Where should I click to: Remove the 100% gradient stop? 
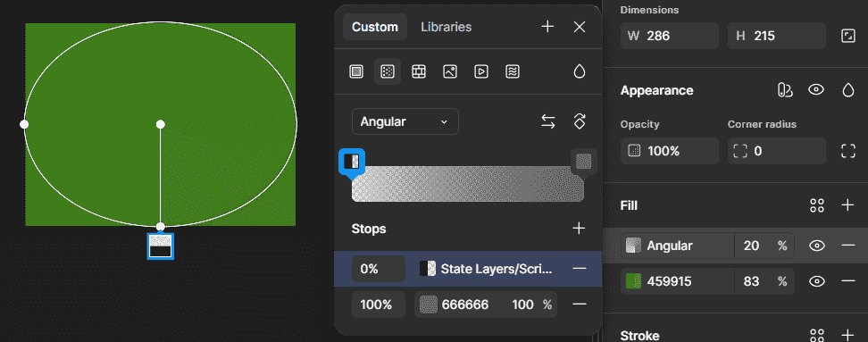pos(580,304)
